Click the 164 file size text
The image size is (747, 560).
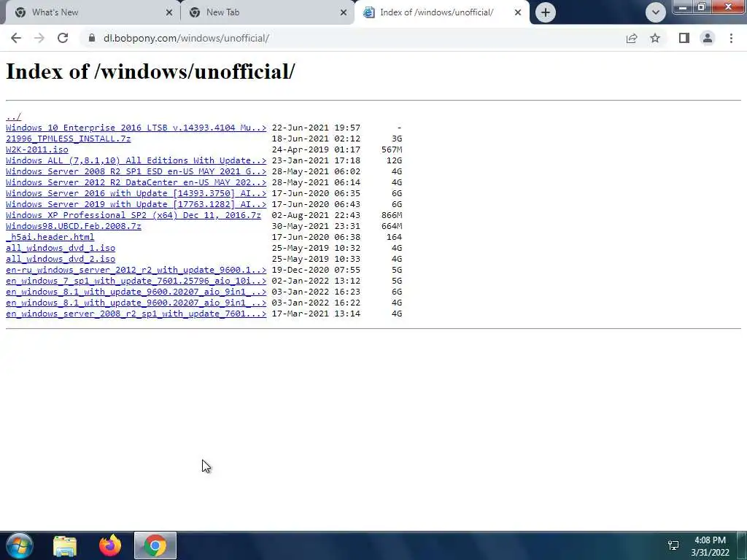pyautogui.click(x=395, y=237)
